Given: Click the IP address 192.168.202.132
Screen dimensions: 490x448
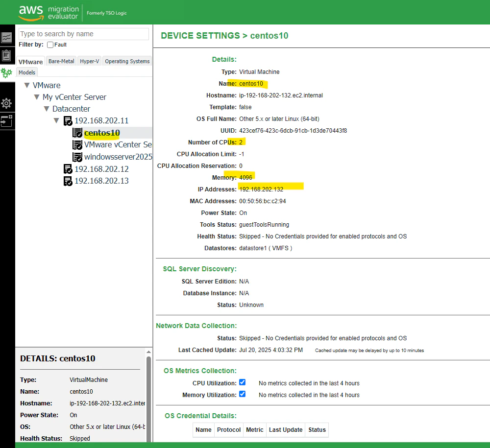Looking at the screenshot, I should click(x=261, y=189).
